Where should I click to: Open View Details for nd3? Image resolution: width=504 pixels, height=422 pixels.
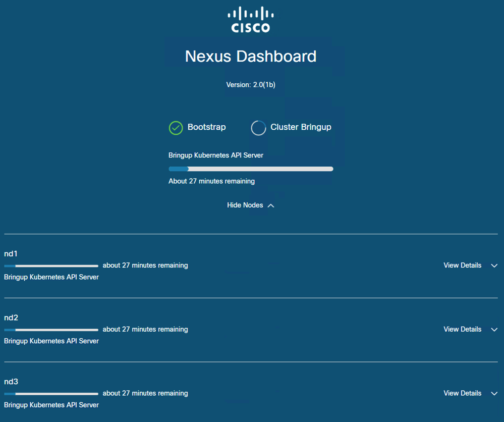pos(462,393)
